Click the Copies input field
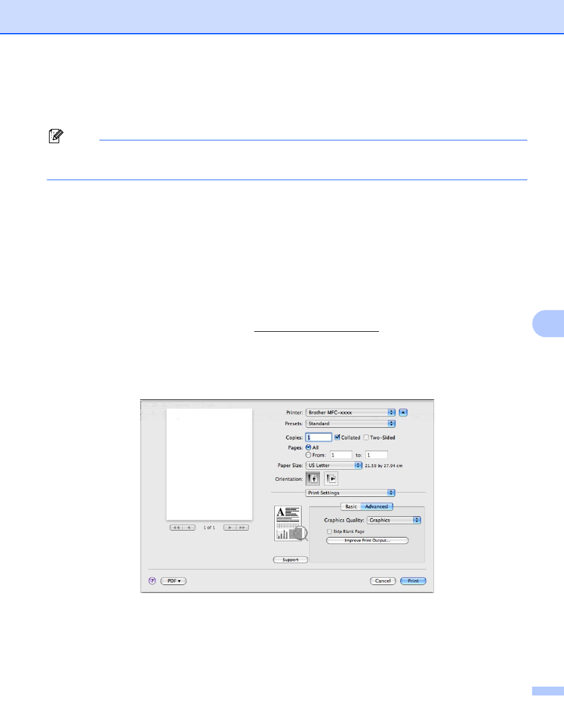 point(318,438)
